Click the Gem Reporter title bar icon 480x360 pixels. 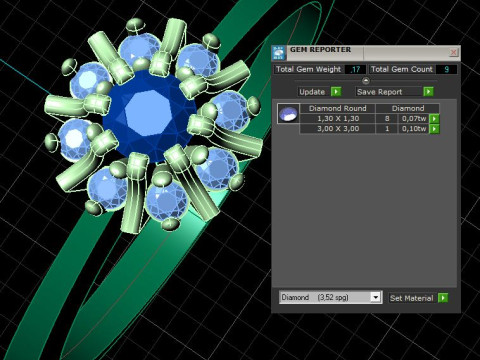(x=279, y=53)
